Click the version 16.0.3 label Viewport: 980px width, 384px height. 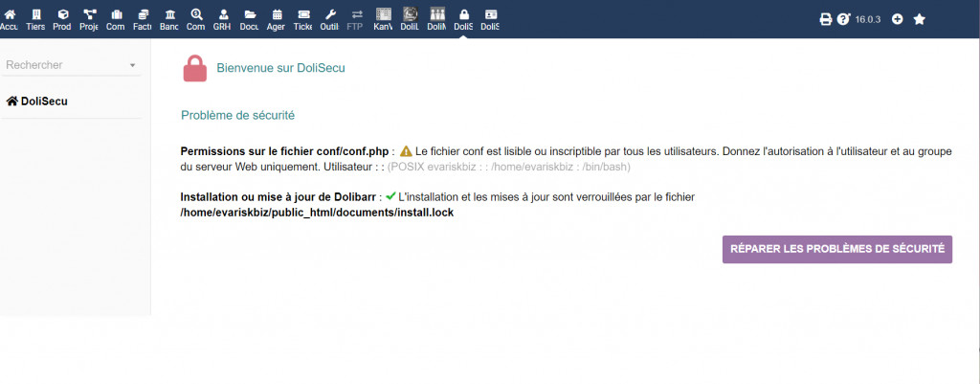click(x=867, y=19)
